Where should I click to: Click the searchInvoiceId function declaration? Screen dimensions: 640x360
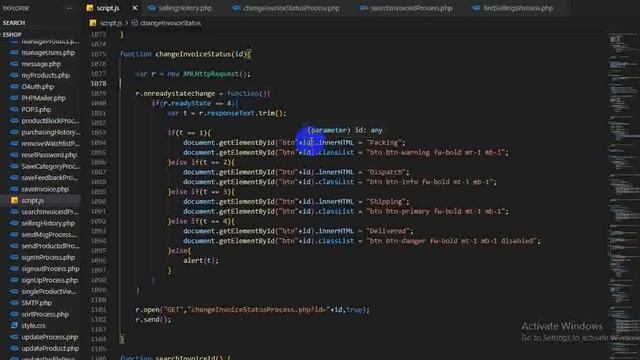tap(176, 358)
